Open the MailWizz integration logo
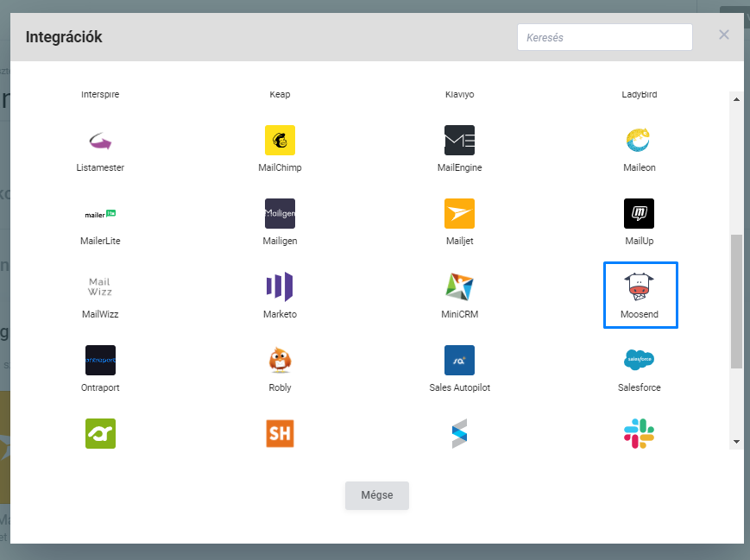 click(x=100, y=287)
